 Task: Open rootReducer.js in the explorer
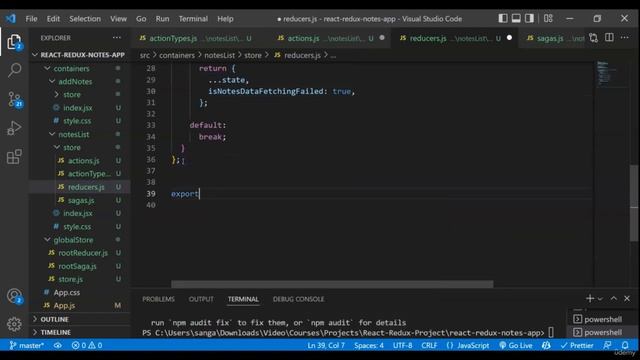80,253
